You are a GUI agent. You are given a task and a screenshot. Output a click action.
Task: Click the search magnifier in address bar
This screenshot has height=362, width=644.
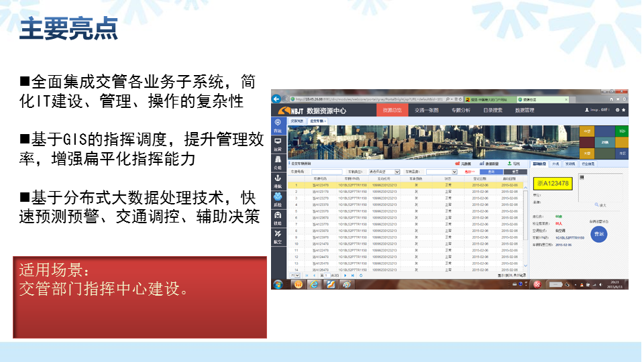tap(447, 99)
